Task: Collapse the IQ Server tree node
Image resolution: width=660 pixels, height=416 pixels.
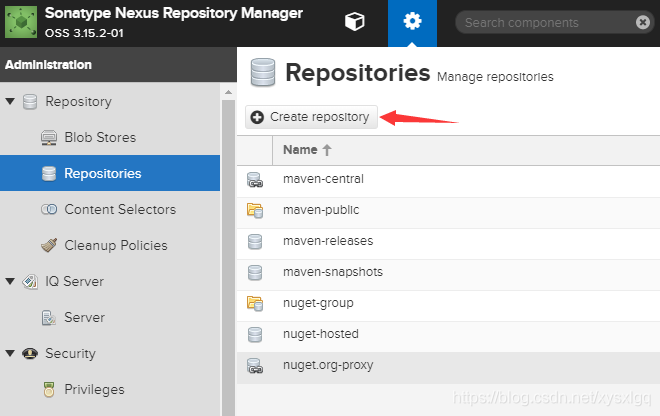Action: coord(10,281)
